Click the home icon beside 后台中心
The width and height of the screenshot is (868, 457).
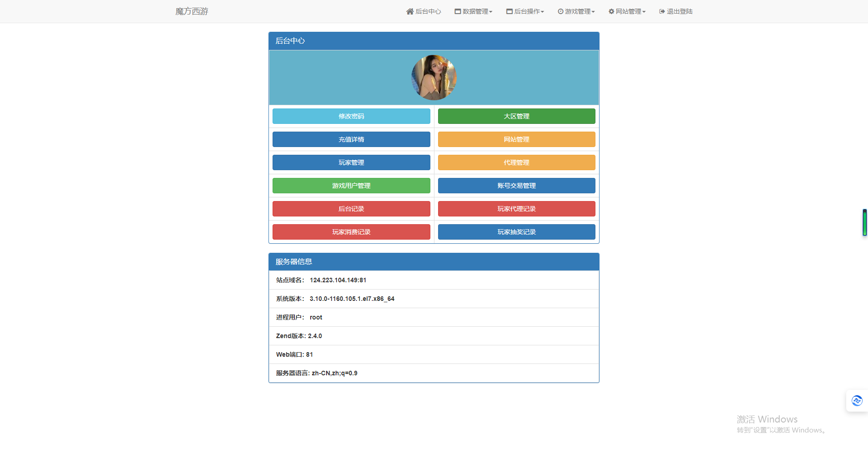410,11
